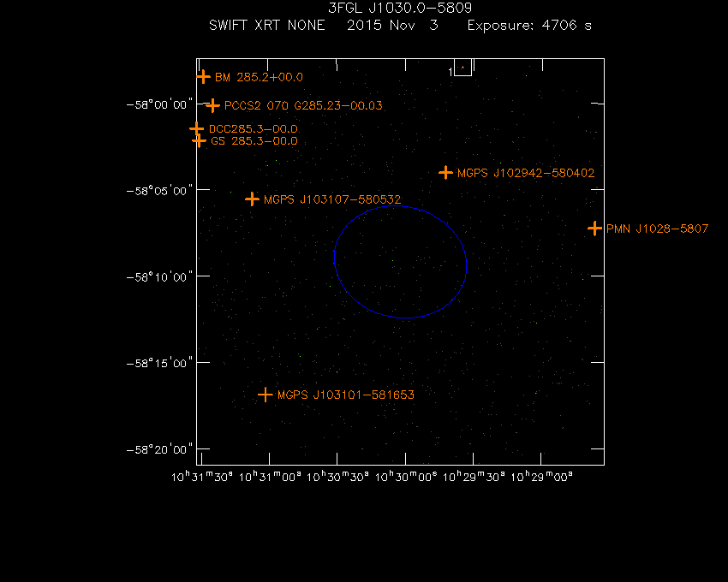
Task: Click the PMN J1028-5807 cross marker
Action: pos(594,229)
